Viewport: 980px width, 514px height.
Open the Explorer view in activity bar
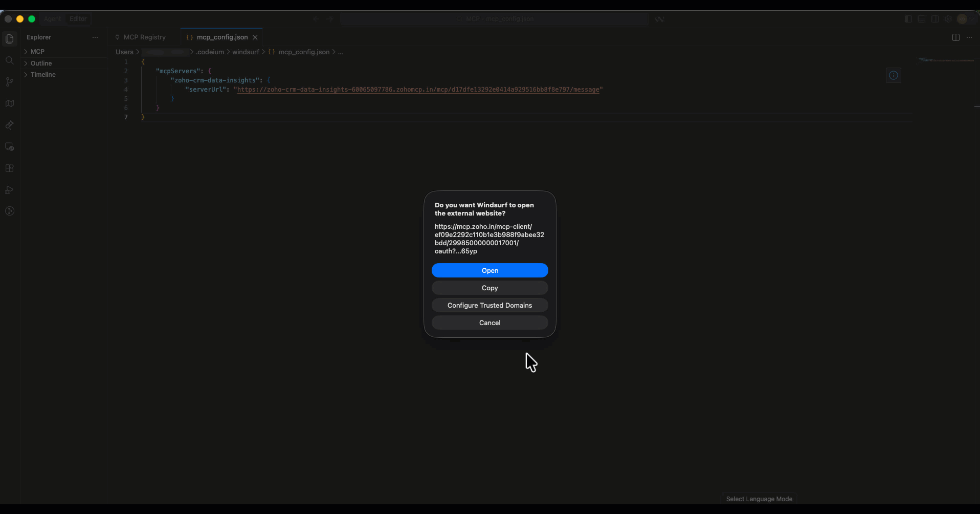click(x=10, y=39)
